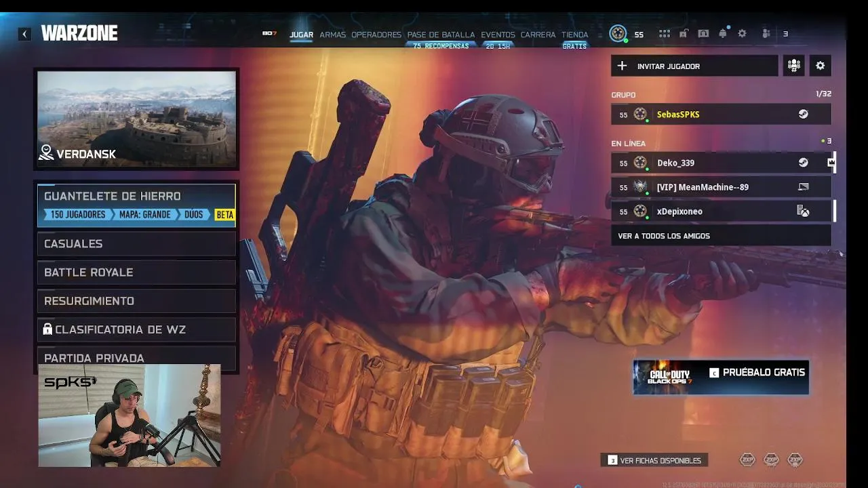Open the Black Ops 7 PRUÉBALO GRATIS banner
The image size is (868, 488).
point(721,377)
